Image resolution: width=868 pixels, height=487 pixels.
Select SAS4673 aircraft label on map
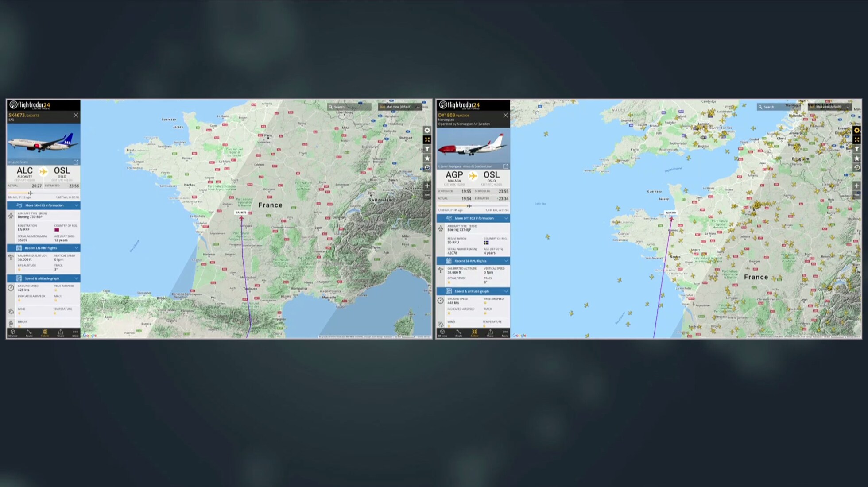pyautogui.click(x=241, y=213)
